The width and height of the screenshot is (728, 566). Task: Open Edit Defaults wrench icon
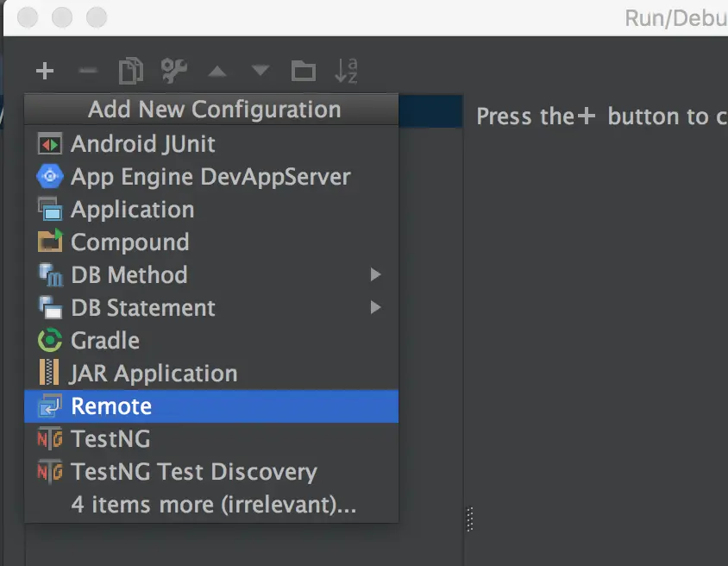tap(173, 71)
